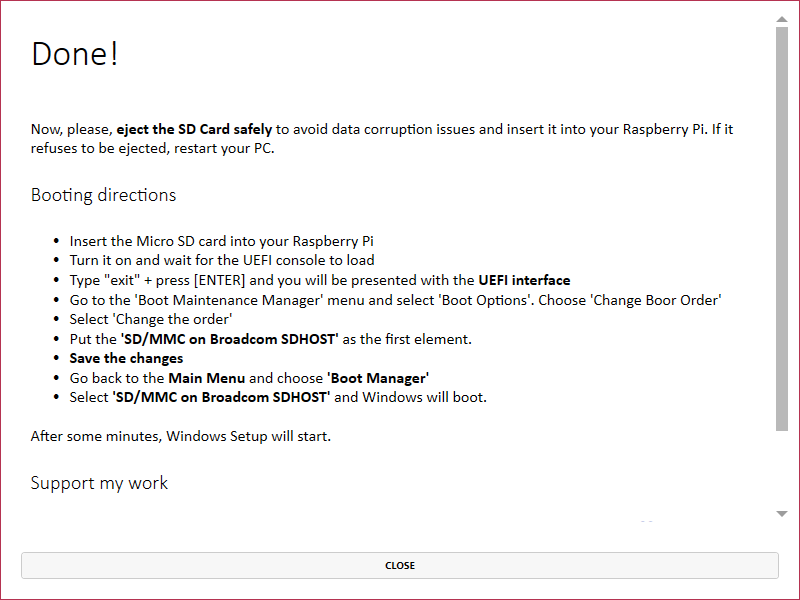This screenshot has width=800, height=600.
Task: Click 'Select Change the order' list item
Action: 151,319
